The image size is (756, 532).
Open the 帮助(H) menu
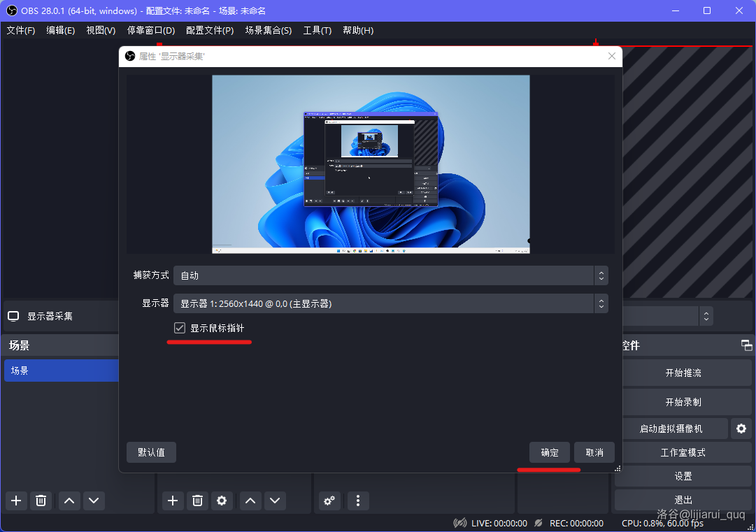358,30
